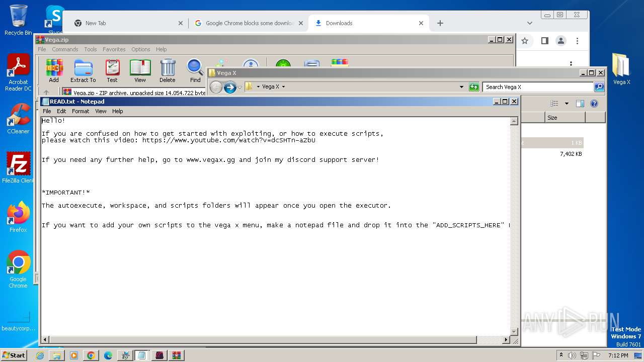Select Downloads tab in Chrome
The width and height of the screenshot is (644, 362).
click(x=369, y=23)
